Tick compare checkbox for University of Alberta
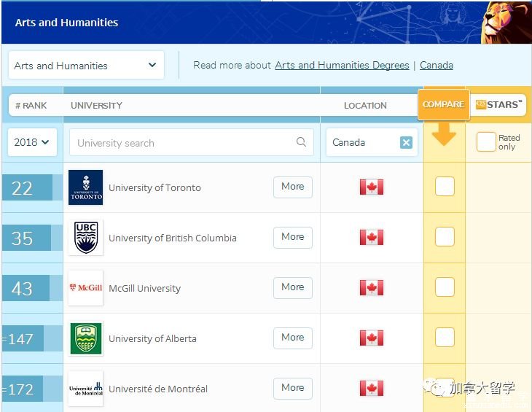The height and width of the screenshot is (412, 532). click(x=445, y=337)
